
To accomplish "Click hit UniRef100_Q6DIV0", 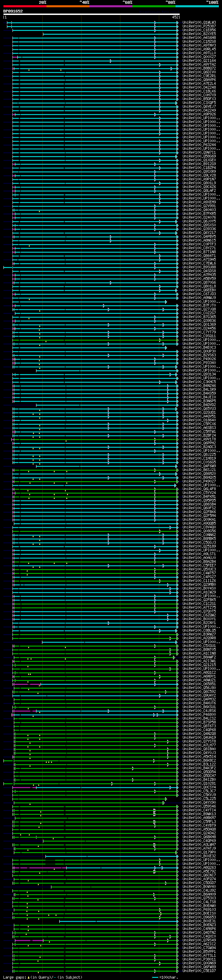I will coord(199,72).
